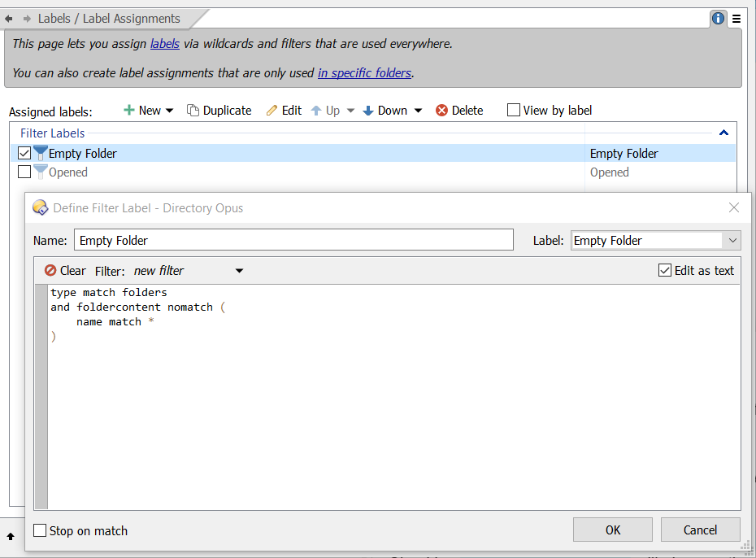756x558 pixels.
Task: Enable View by label checkbox
Action: (x=514, y=111)
